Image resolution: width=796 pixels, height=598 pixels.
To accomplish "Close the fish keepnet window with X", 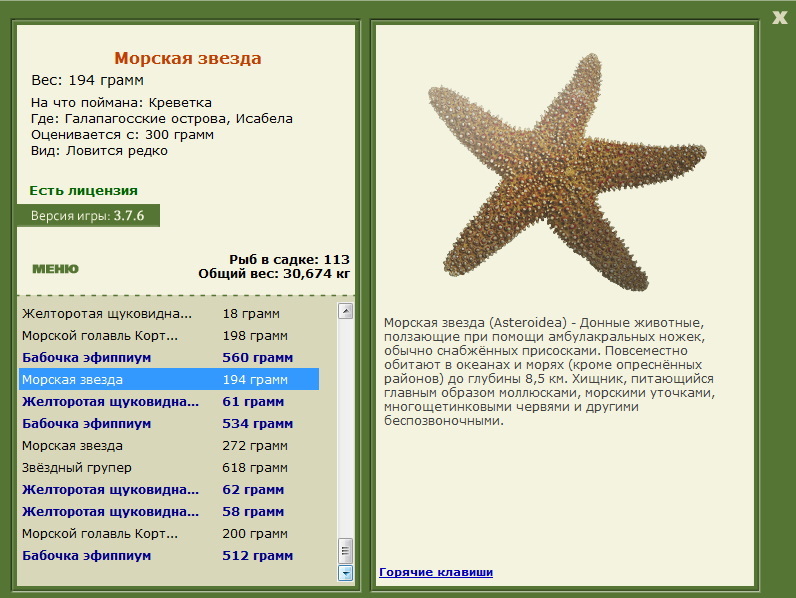I will click(x=779, y=18).
